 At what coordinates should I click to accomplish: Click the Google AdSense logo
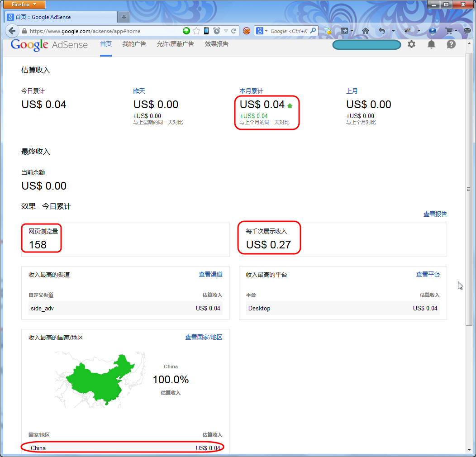[49, 45]
